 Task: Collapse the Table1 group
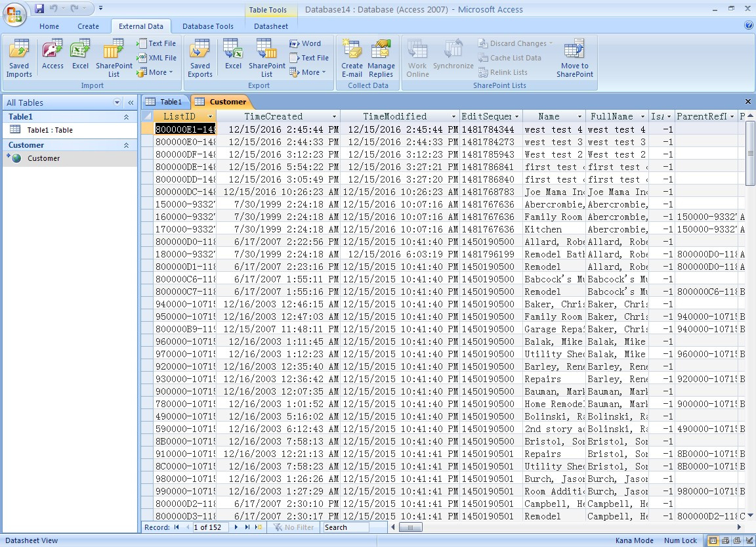click(x=126, y=117)
